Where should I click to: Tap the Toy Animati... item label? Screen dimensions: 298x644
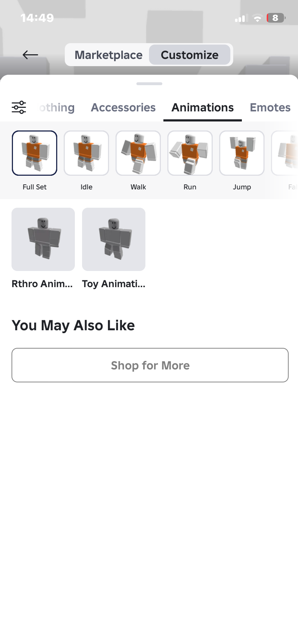[x=114, y=284]
